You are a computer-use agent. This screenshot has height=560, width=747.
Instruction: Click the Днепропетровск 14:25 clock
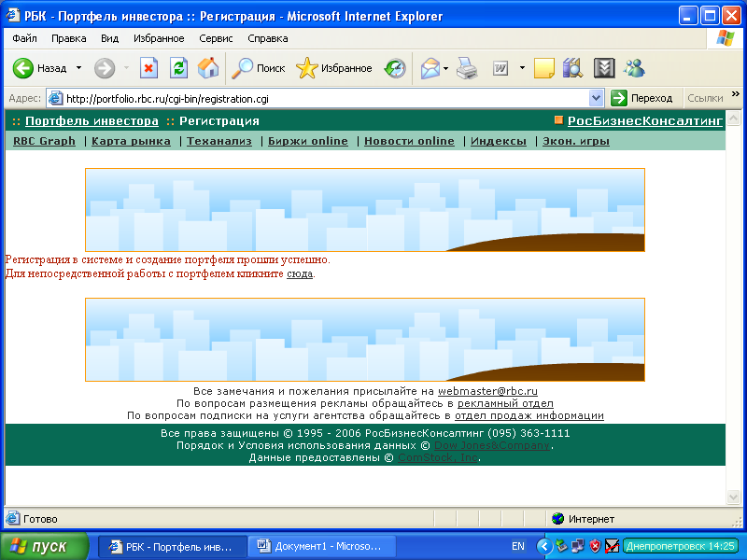tap(681, 546)
